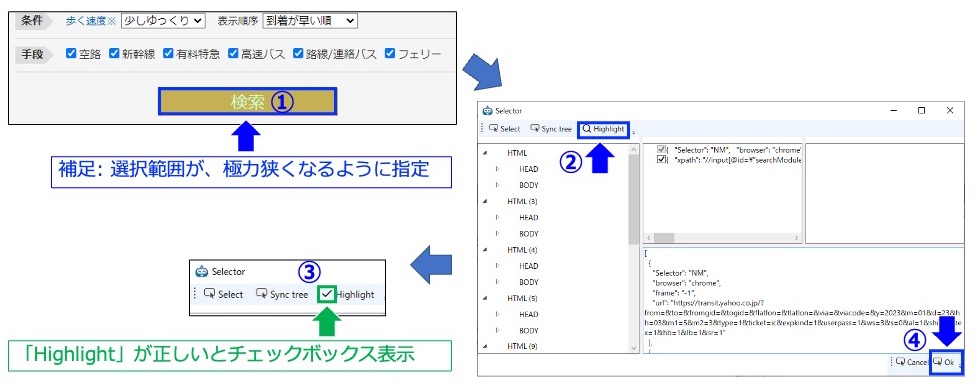Image resolution: width=976 pixels, height=385 pixels.
Task: Click the robot icon in Selector title bar
Action: click(x=487, y=111)
